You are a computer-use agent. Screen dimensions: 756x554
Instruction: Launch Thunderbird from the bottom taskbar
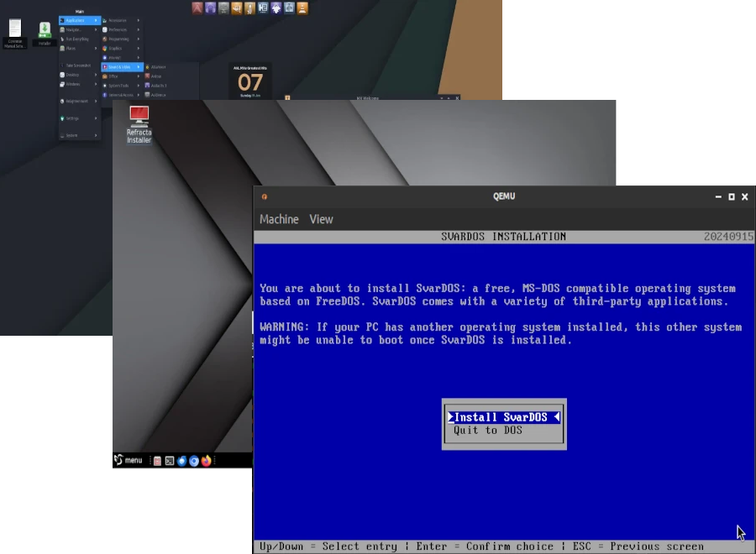point(181,461)
